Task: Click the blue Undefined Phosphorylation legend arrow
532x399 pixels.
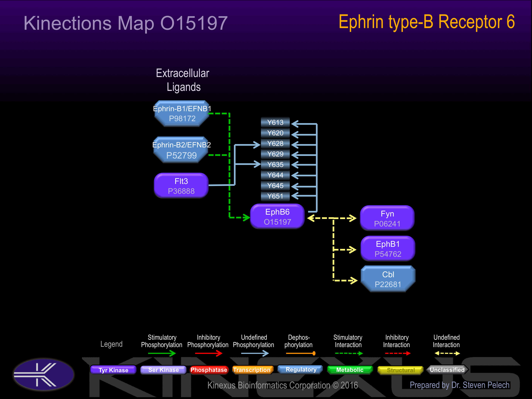Action: 255,353
